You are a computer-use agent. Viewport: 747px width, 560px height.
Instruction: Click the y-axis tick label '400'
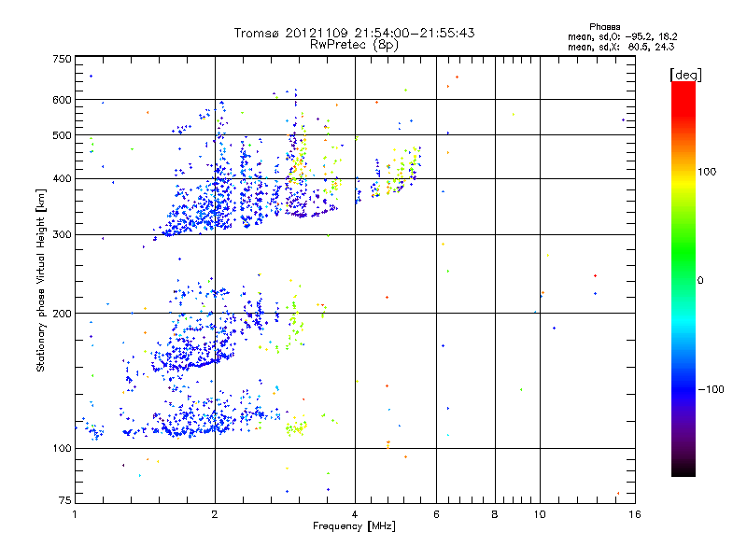(x=62, y=179)
